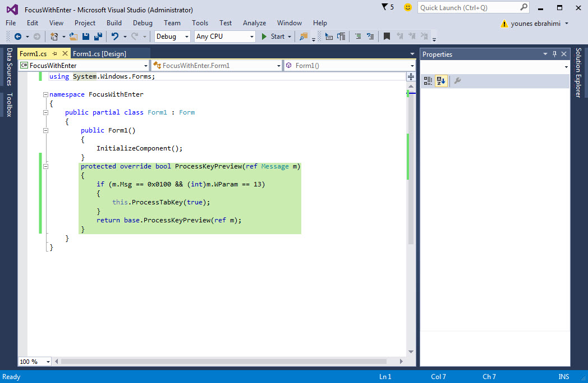The image size is (588, 383).
Task: Open the Debug menu
Action: click(143, 23)
